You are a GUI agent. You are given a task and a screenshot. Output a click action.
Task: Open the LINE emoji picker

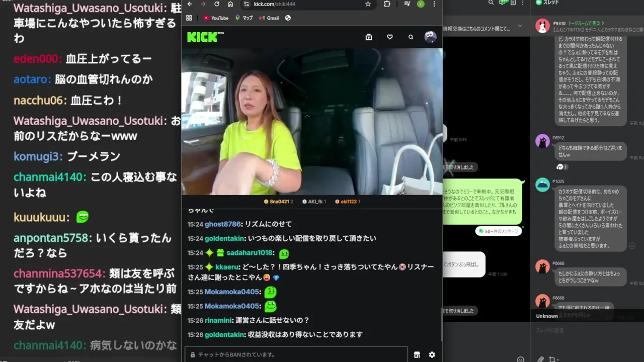click(x=520, y=359)
